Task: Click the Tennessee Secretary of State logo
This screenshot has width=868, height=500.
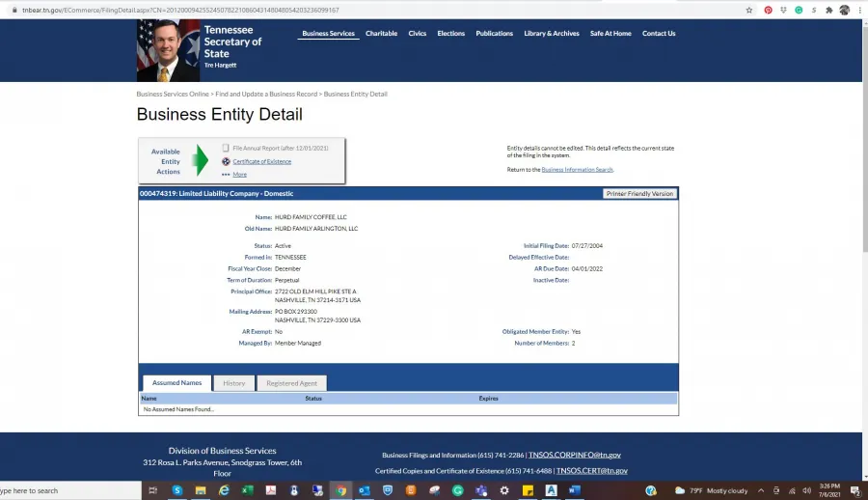Action: coord(200,50)
